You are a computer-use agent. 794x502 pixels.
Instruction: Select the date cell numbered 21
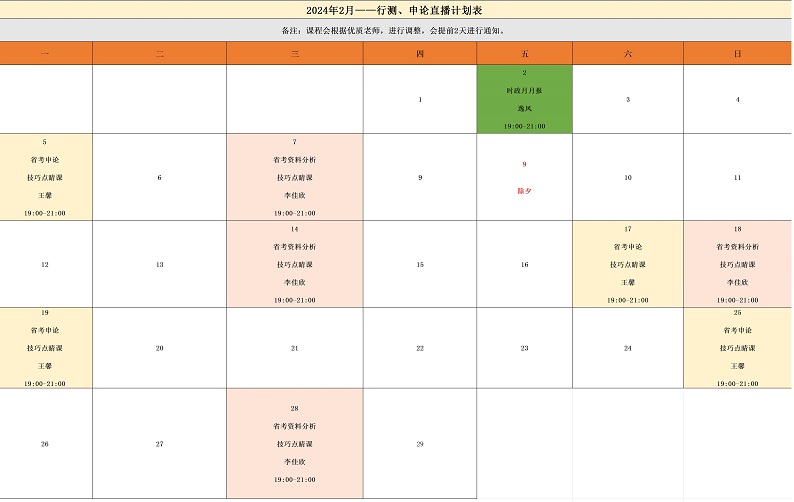[294, 348]
